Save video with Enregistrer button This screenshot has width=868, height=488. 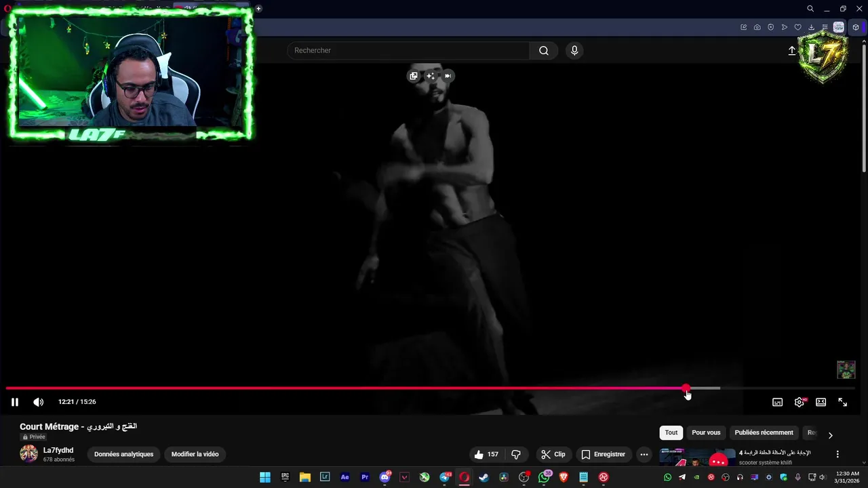point(603,454)
